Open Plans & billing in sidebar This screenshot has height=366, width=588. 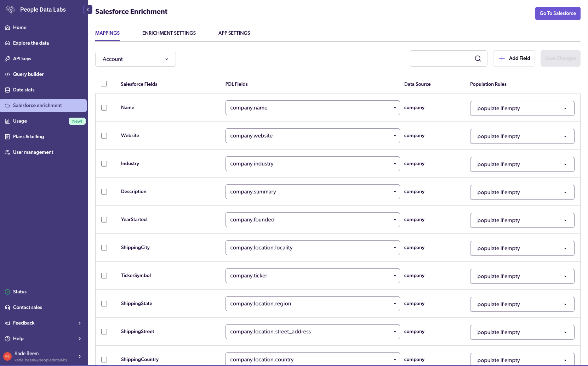pos(43,137)
